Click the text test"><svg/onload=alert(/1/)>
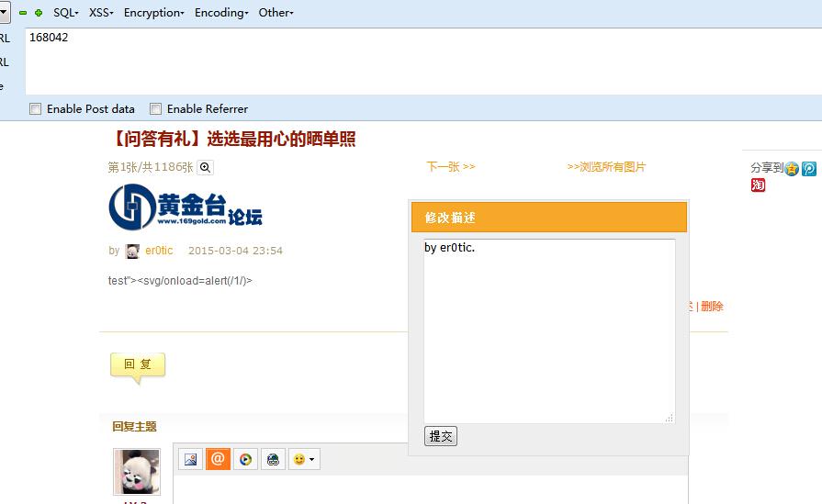Screen dimensions: 822x504 (180, 281)
